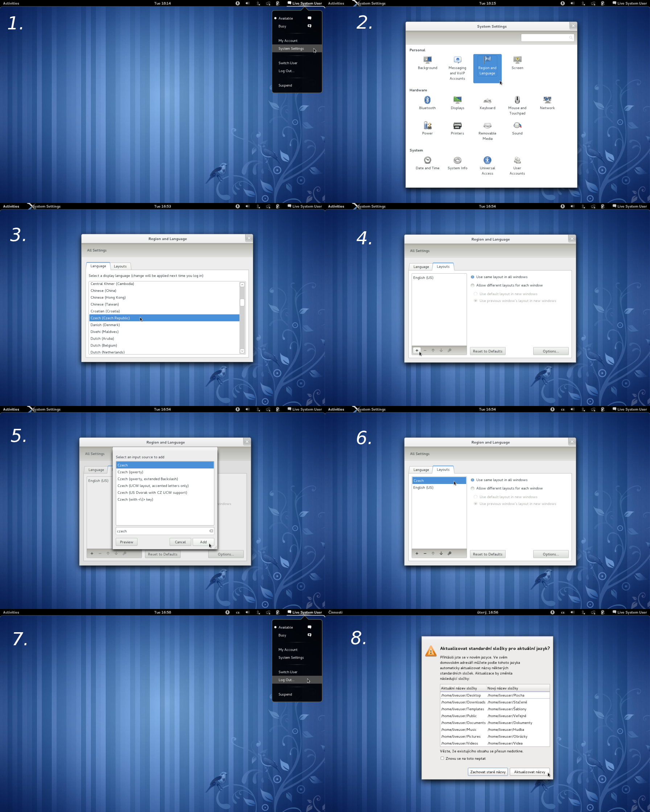Select 'Allow different layouts' radio in step 4
650x812 pixels.
473,286
